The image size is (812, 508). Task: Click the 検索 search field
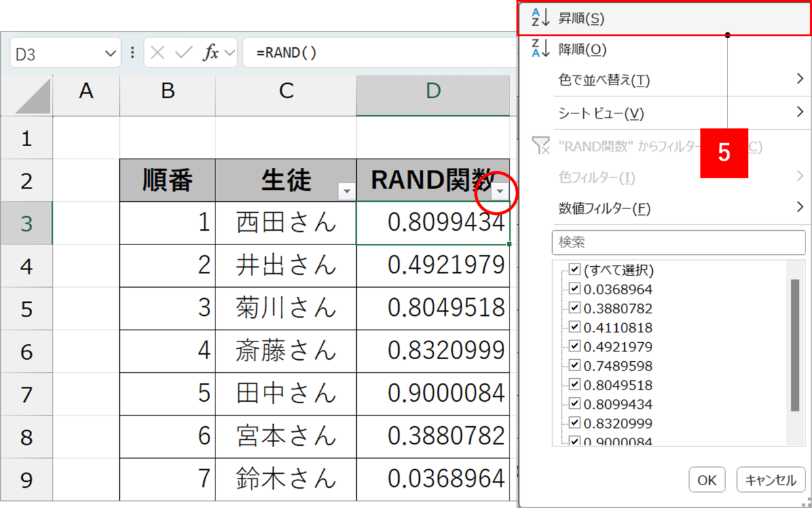678,243
